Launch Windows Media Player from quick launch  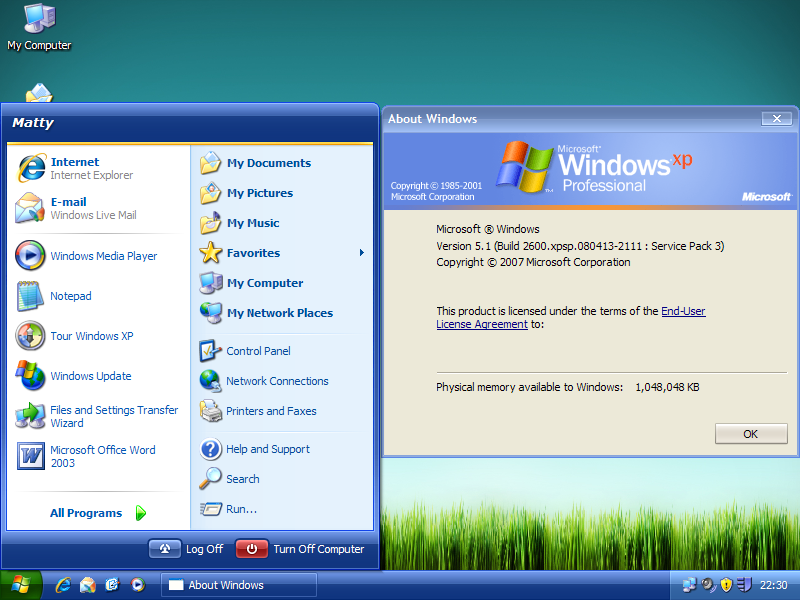click(137, 585)
